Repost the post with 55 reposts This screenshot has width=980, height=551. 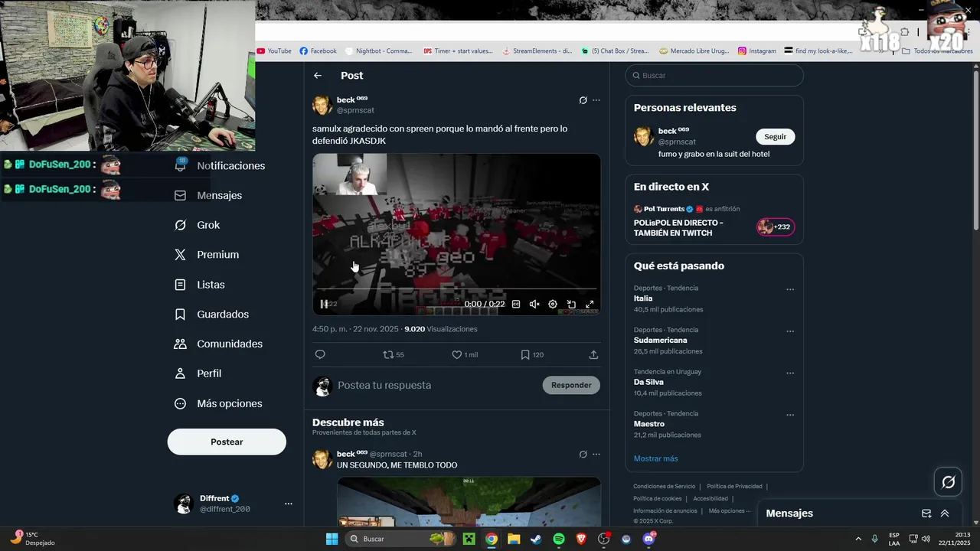tap(394, 354)
